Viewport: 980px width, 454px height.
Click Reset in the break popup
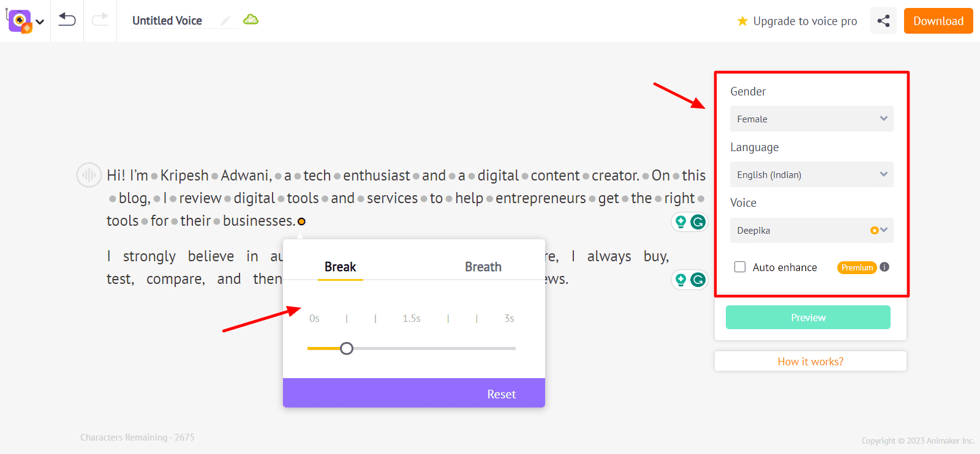pos(501,394)
